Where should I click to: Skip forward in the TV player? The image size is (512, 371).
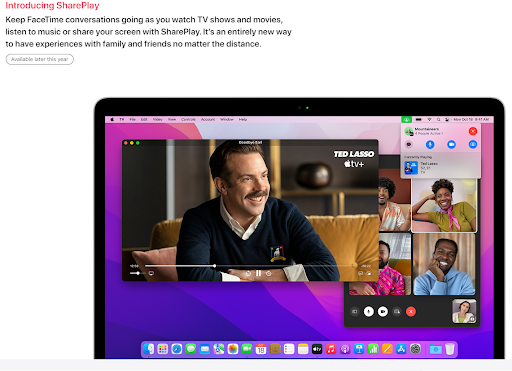pyautogui.click(x=269, y=273)
